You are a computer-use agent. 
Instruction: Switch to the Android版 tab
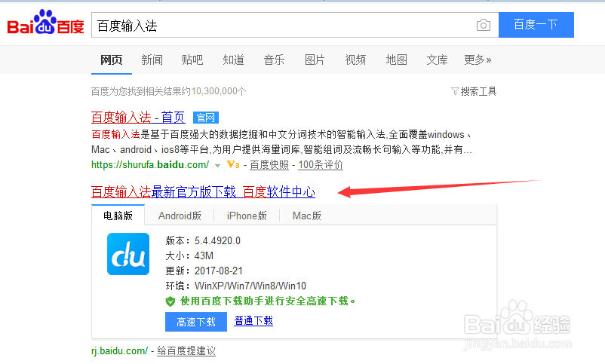pyautogui.click(x=180, y=216)
